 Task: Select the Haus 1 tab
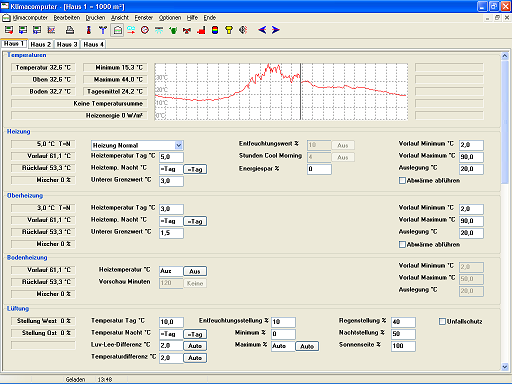click(14, 44)
